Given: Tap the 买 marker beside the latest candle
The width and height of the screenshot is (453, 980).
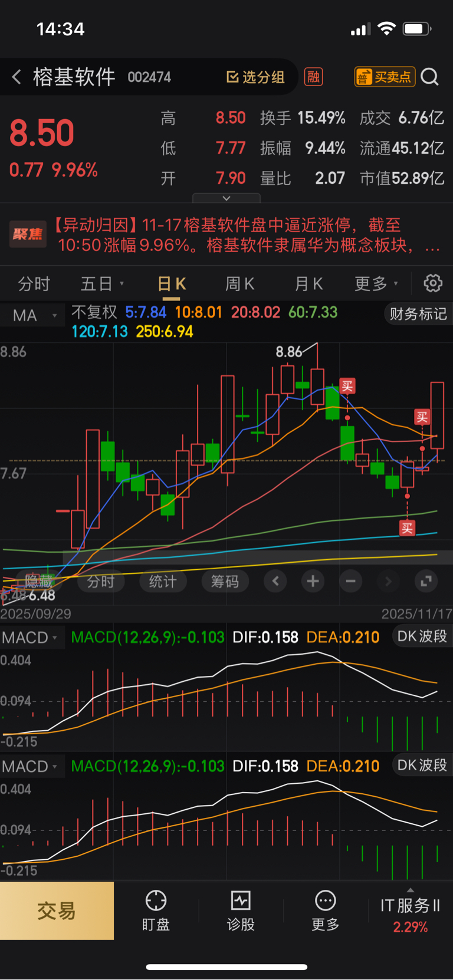Looking at the screenshot, I should pyautogui.click(x=422, y=418).
